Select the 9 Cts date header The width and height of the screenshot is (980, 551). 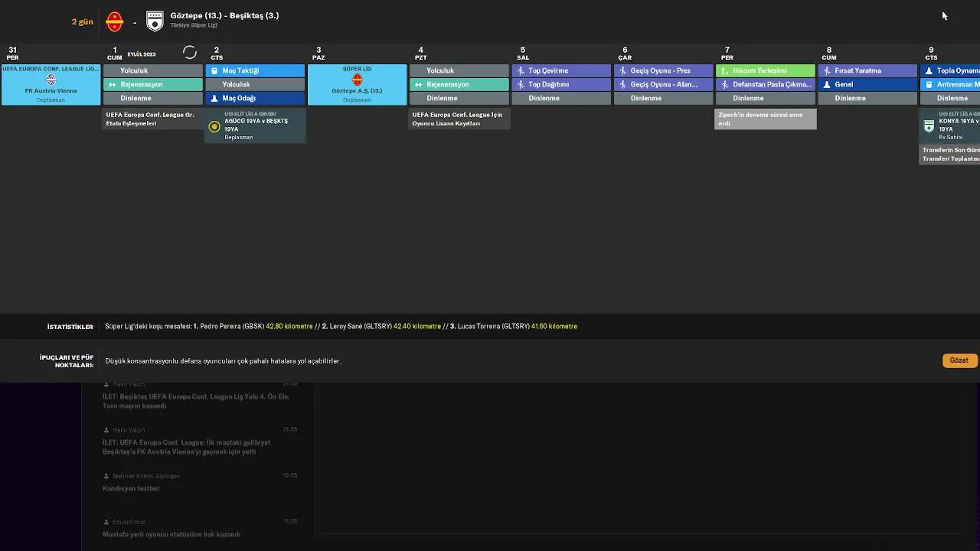pos(931,53)
